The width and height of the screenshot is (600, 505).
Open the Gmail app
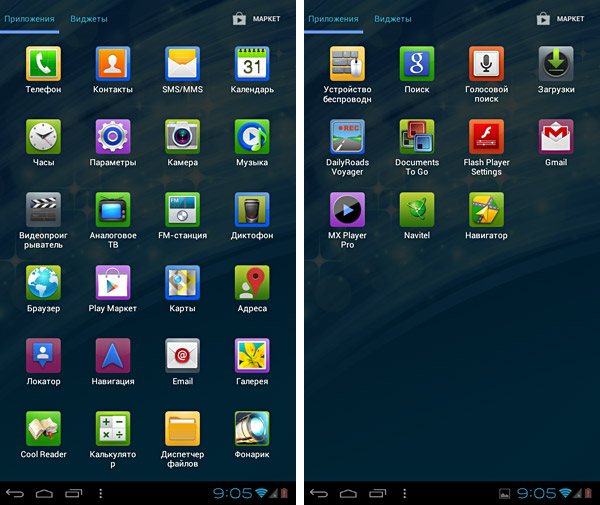(556, 137)
